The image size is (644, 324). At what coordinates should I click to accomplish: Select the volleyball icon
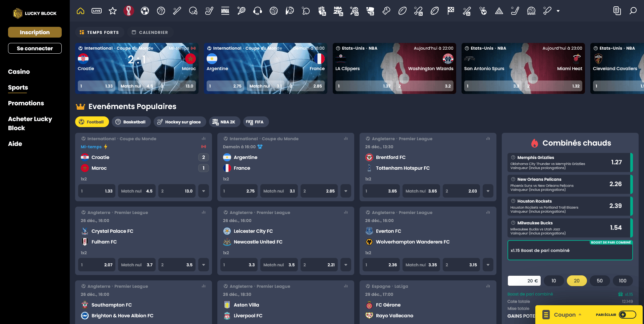click(x=274, y=11)
